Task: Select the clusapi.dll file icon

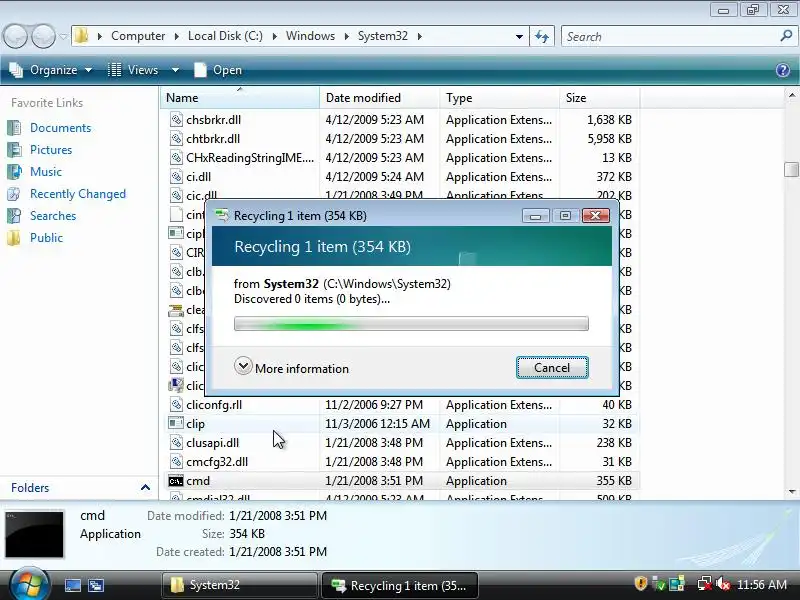Action: point(176,443)
